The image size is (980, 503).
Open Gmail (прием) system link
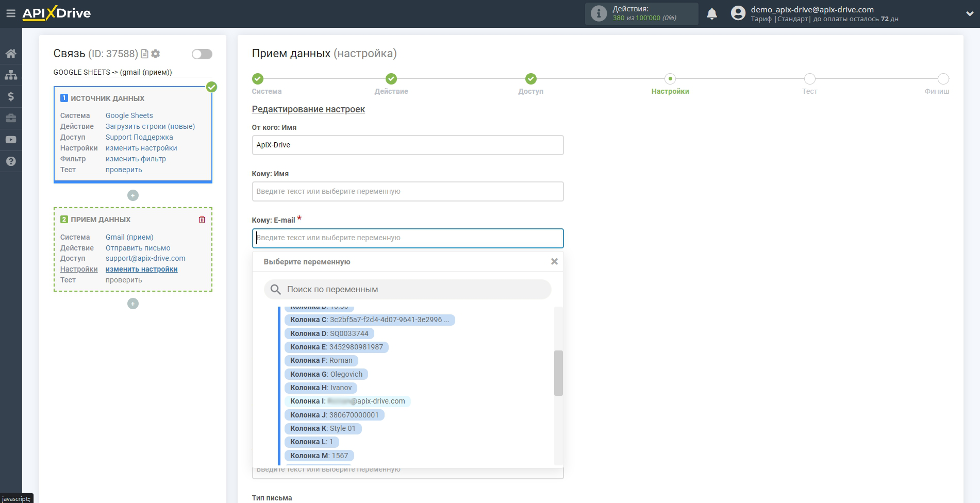click(129, 237)
